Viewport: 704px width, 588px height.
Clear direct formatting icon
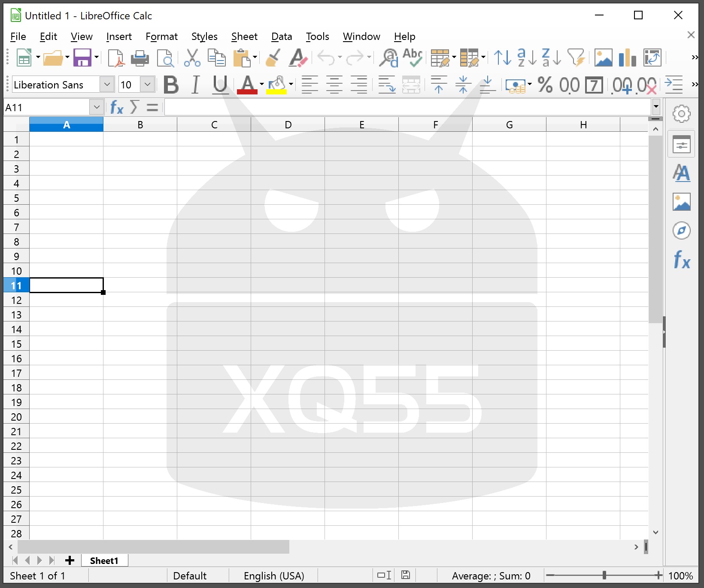pos(298,58)
